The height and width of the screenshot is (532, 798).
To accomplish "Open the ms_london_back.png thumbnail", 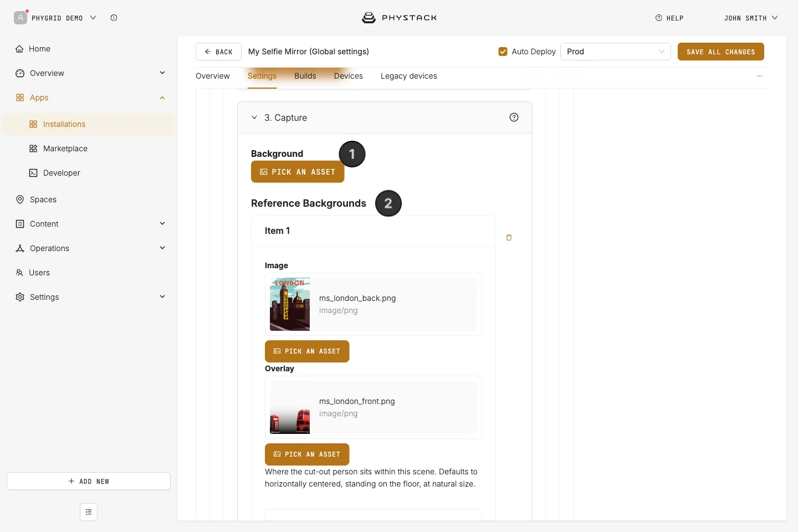I will [290, 304].
